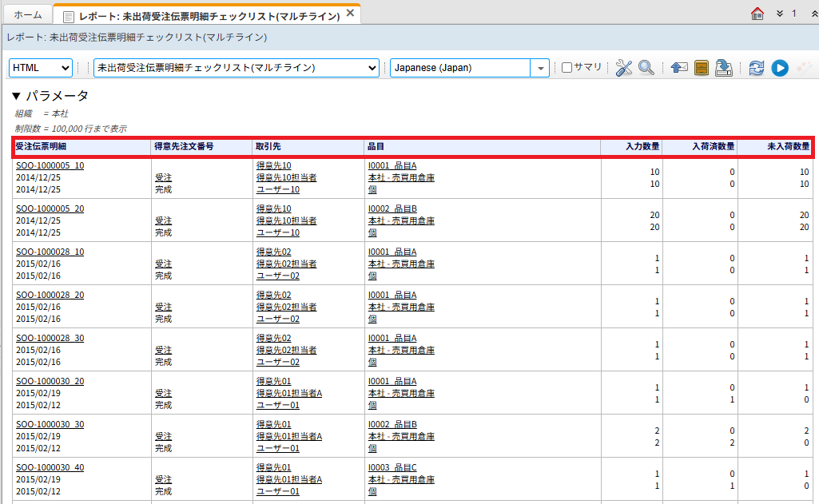Click 個 unit link in SOO-1000005_10 row
This screenshot has height=504, width=819.
pyautogui.click(x=372, y=189)
